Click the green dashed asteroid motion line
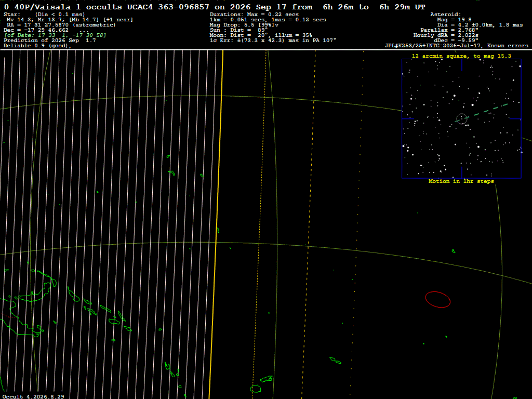Image resolution: width=532 pixels, height=399 pixels. [x=485, y=111]
